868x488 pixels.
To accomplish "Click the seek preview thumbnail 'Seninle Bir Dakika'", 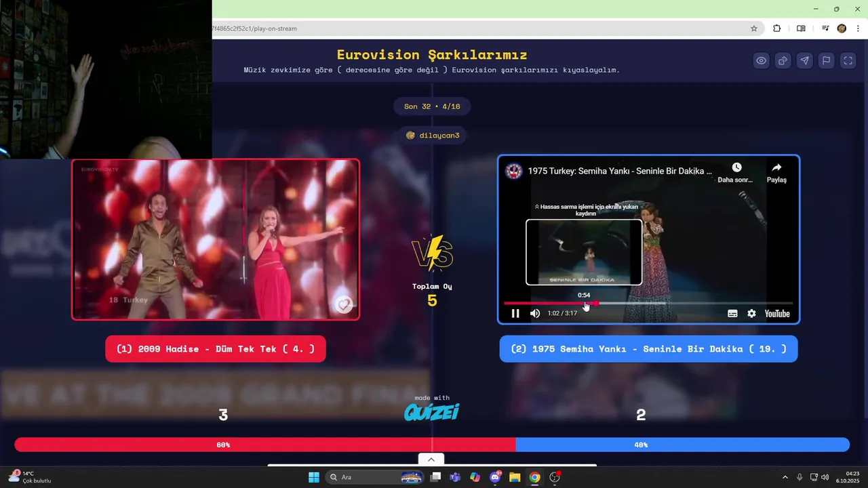I will coord(584,251).
